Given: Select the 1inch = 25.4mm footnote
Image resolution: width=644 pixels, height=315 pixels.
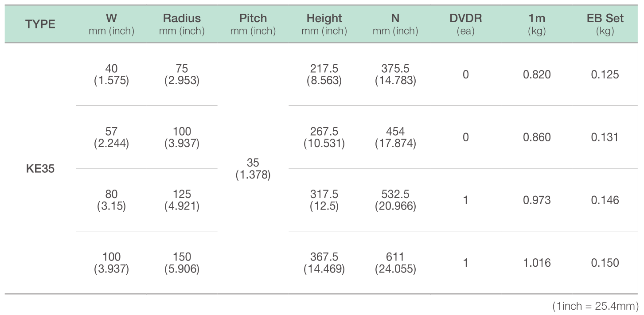Looking at the screenshot, I should (595, 306).
